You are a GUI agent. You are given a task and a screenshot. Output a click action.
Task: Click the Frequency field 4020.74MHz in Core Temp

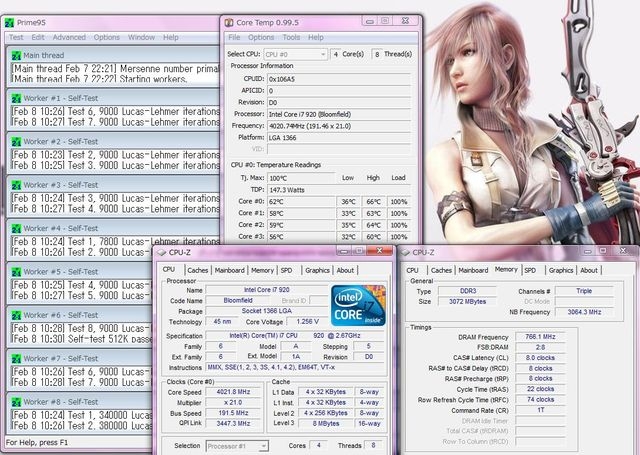pyautogui.click(x=339, y=126)
